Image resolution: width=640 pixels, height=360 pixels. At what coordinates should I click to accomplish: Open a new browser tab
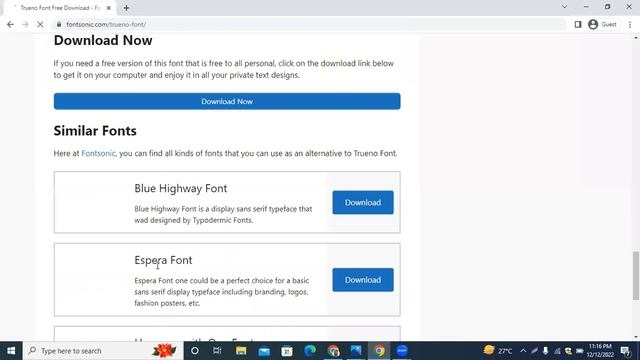click(126, 8)
